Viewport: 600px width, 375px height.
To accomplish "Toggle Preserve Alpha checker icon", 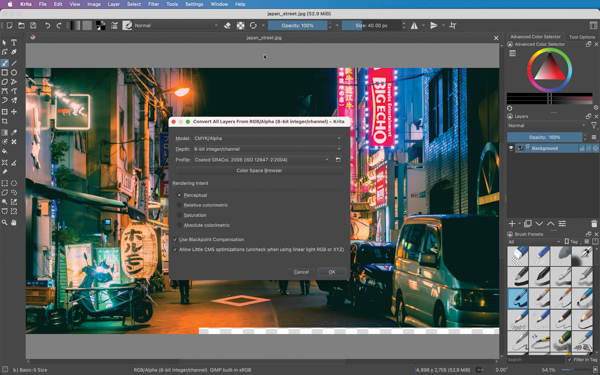I will pos(240,25).
